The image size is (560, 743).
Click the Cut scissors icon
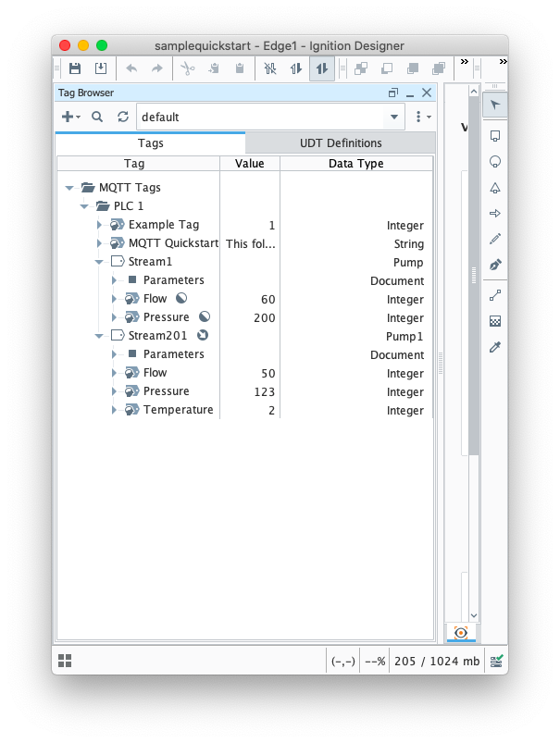188,68
